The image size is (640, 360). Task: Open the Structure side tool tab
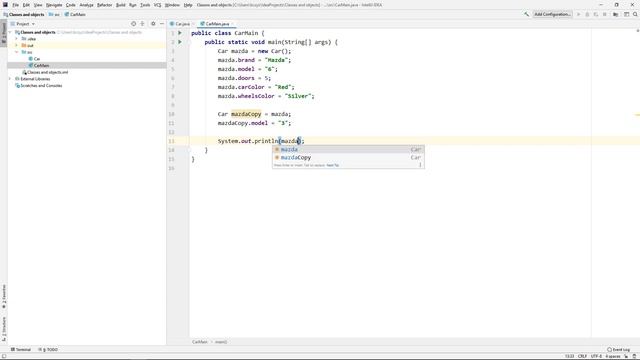point(4,329)
